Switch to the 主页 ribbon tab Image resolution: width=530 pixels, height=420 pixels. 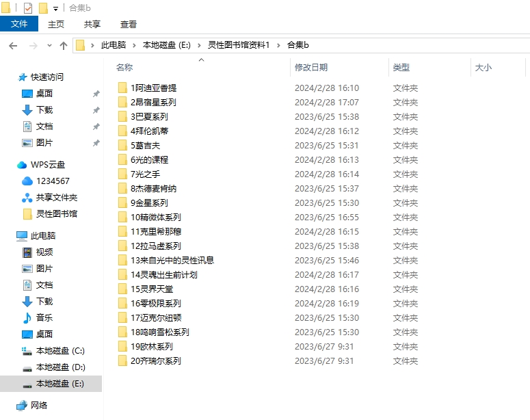pos(56,25)
